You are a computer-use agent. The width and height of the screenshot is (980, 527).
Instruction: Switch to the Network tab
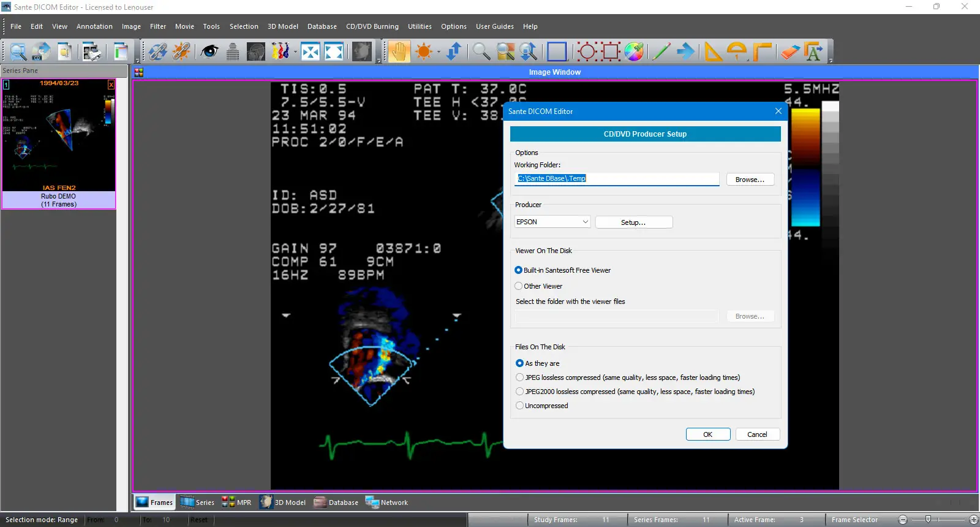tap(386, 502)
